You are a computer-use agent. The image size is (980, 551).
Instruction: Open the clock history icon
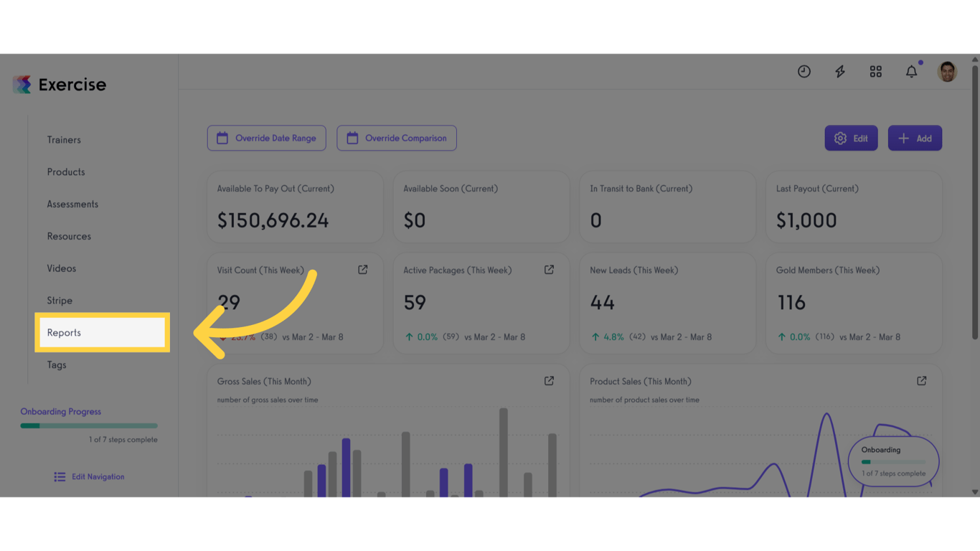(x=804, y=72)
